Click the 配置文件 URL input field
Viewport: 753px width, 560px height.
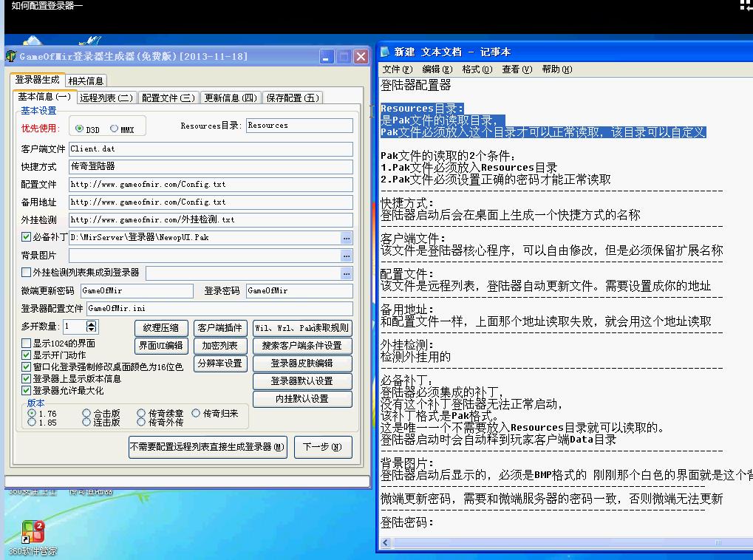[x=211, y=185]
